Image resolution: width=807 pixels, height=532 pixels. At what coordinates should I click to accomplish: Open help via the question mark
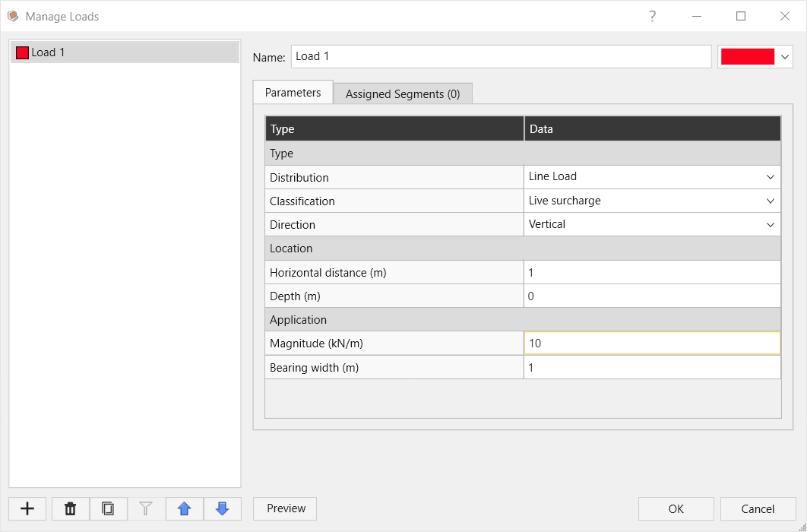pyautogui.click(x=652, y=17)
